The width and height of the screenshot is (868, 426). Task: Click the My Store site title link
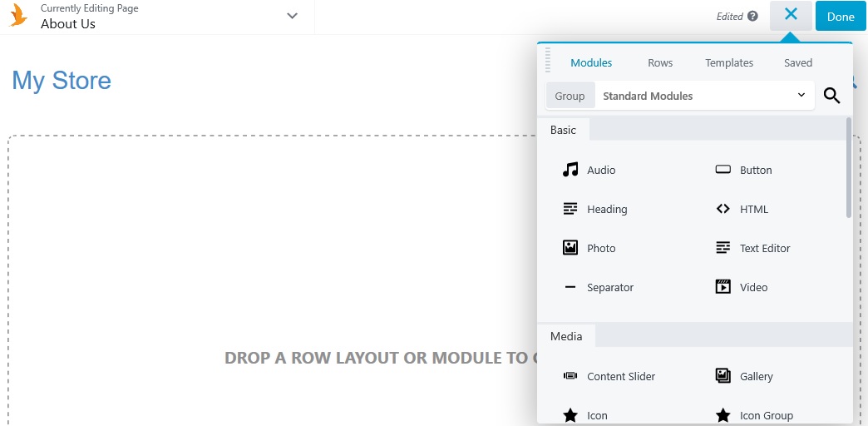click(62, 81)
